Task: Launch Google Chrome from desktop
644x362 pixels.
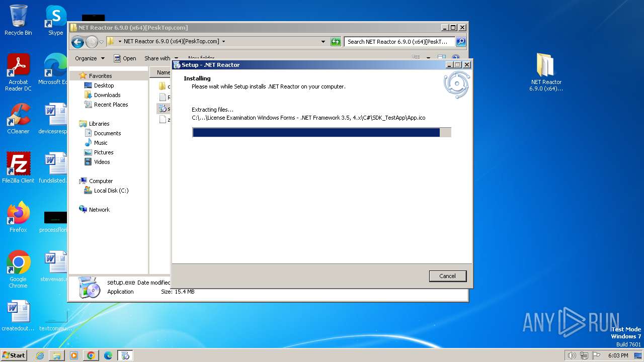Action: click(x=18, y=270)
